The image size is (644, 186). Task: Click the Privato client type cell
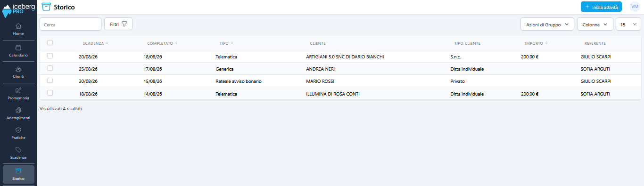(457, 81)
